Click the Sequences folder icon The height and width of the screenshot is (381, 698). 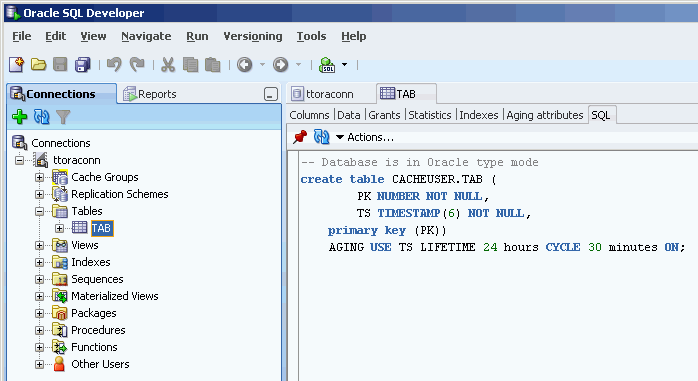[60, 279]
